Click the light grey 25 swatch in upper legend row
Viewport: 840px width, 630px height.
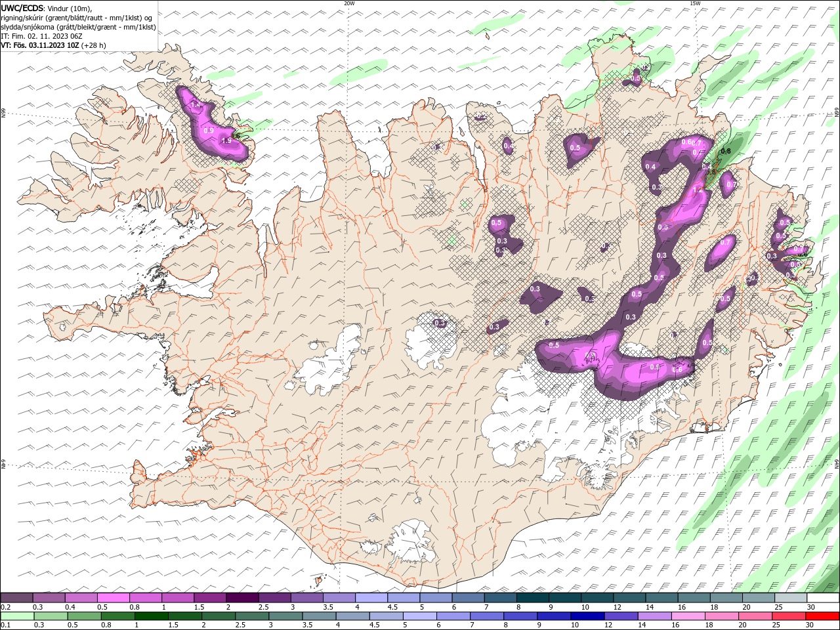coord(790,598)
